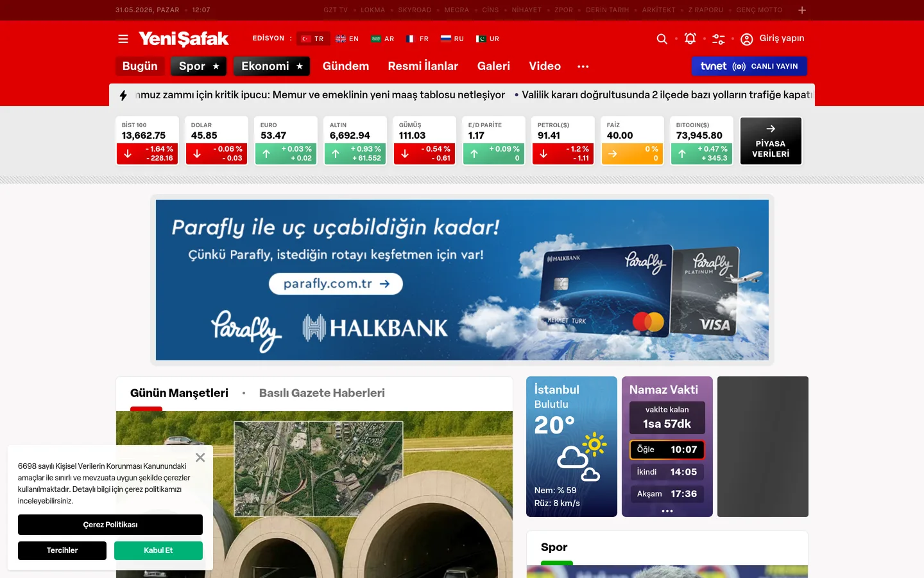The image size is (924, 578).
Task: Open the DERİN TARİH top link
Action: [x=608, y=10]
